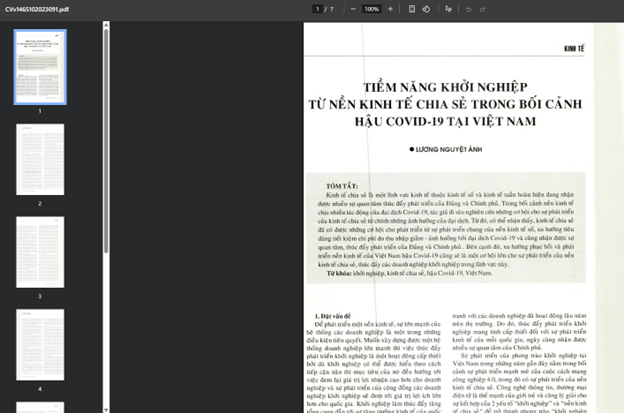
Task: Click the zoom in plus button
Action: click(390, 9)
